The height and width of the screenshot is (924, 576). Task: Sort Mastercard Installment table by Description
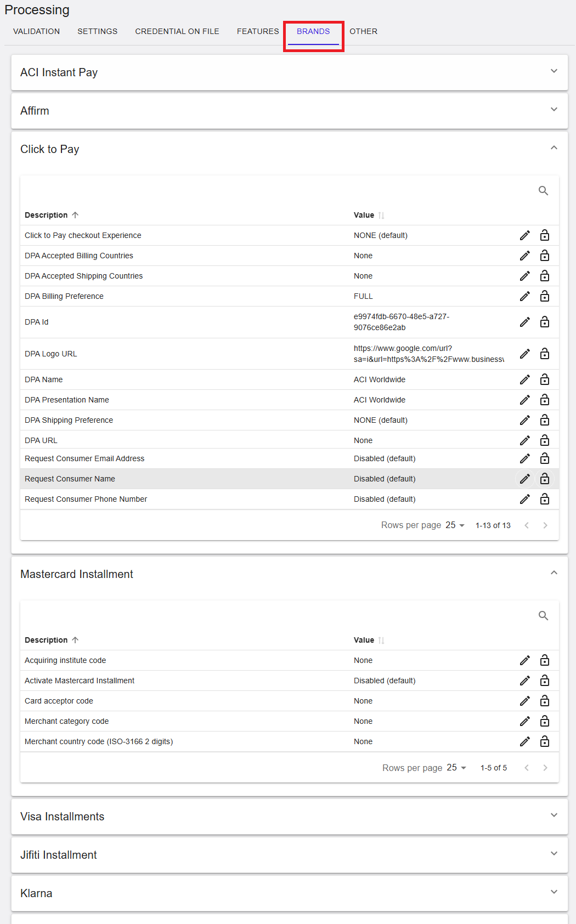pos(52,640)
